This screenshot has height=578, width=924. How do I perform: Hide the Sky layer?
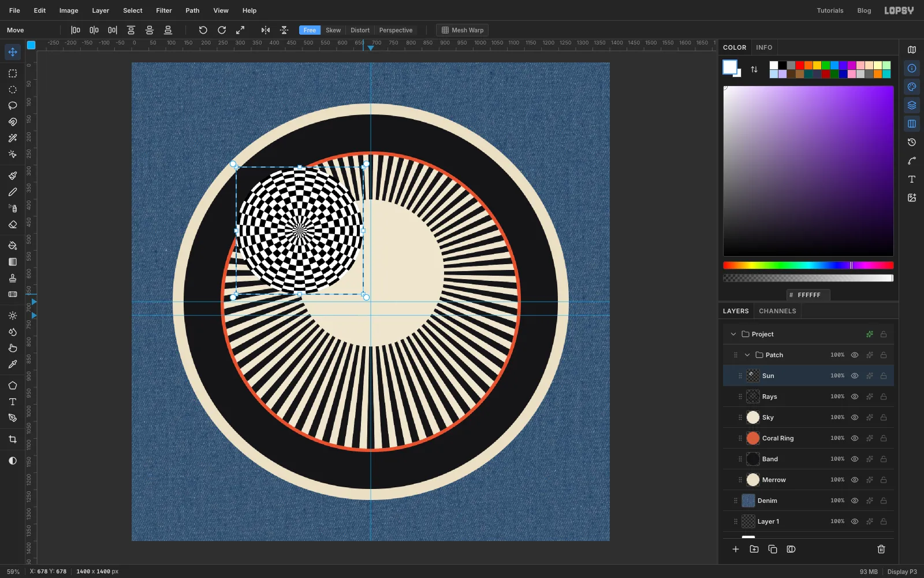(x=855, y=417)
